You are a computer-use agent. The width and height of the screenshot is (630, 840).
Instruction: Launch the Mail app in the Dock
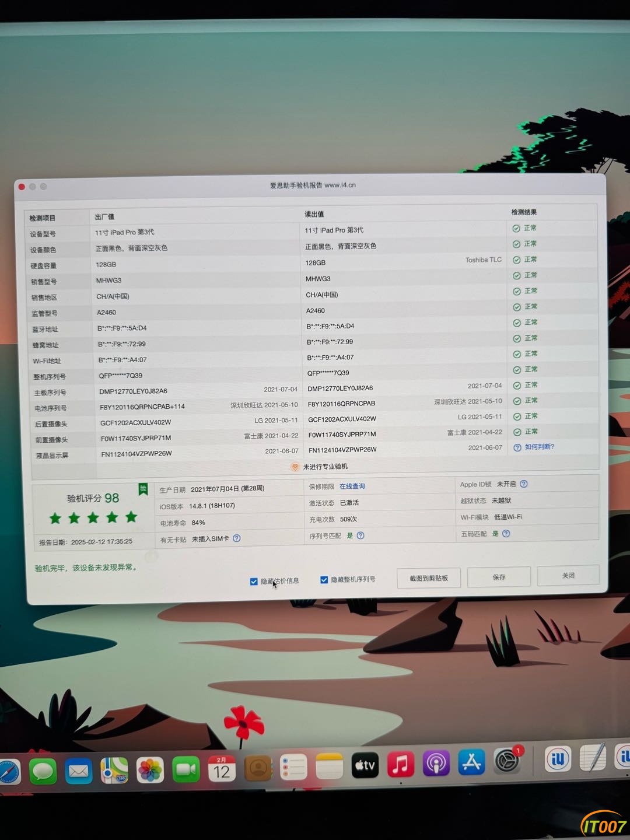coord(79,771)
